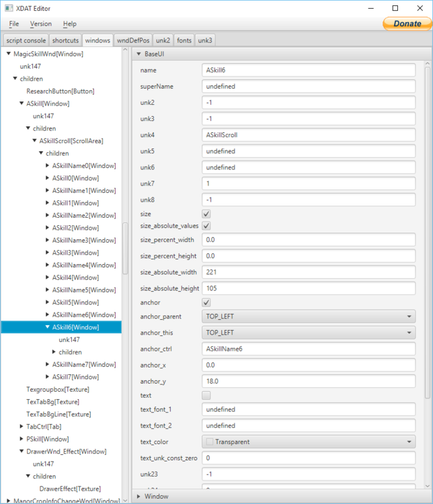Open the anchor_parent TOP_LEFT dropdown

tap(308, 317)
